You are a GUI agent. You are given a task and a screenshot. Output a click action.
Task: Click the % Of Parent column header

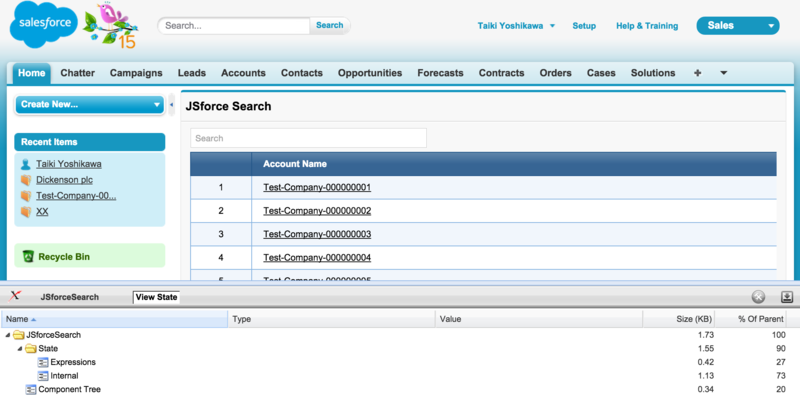pyautogui.click(x=751, y=319)
